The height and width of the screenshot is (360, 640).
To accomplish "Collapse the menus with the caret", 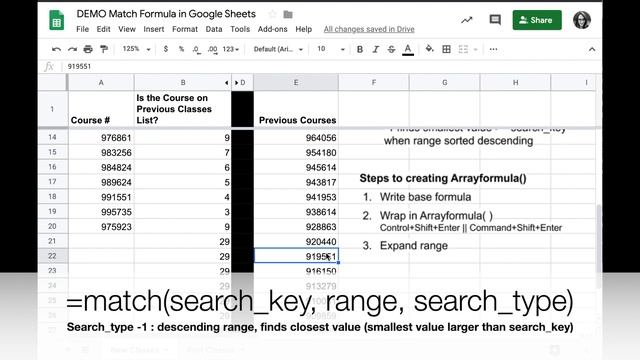I will 592,49.
